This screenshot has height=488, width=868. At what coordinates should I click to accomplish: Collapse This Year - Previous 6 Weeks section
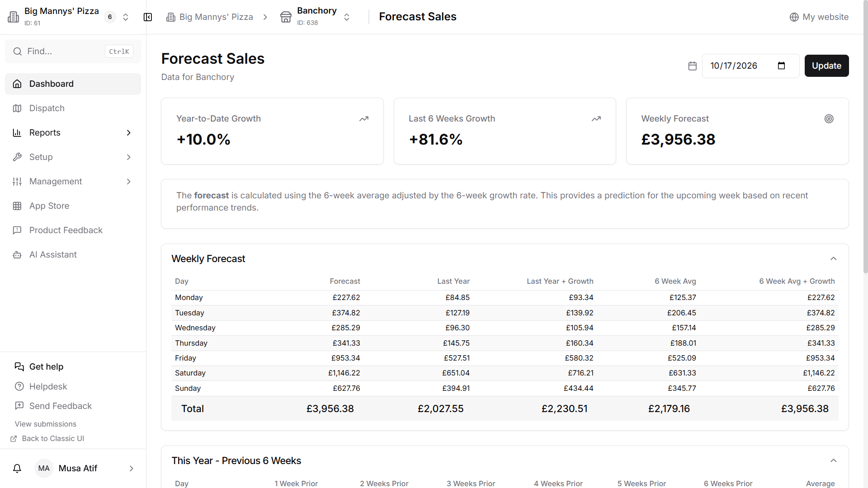click(833, 461)
